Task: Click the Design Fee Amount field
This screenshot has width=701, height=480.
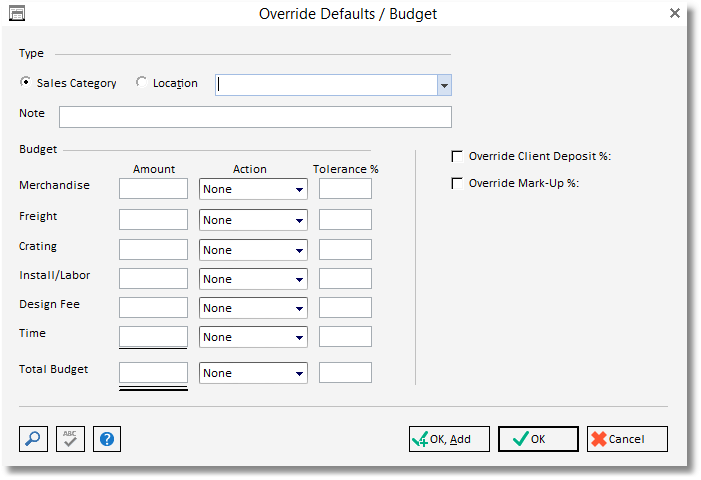Action: pyautogui.click(x=153, y=307)
